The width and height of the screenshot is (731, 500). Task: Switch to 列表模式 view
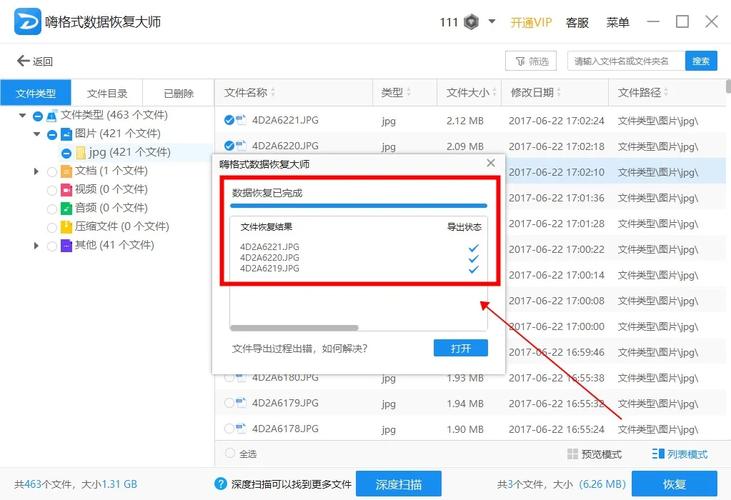pos(680,454)
